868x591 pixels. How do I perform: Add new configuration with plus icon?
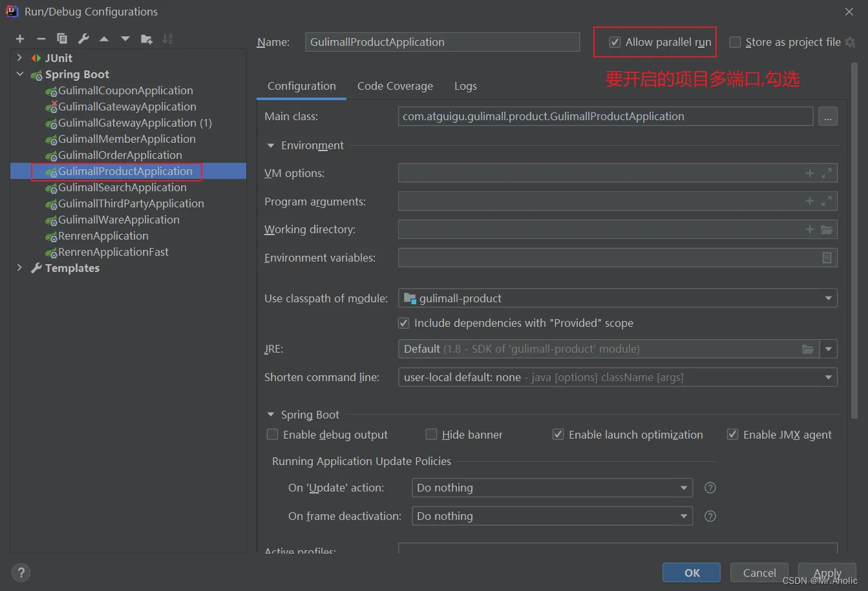20,39
